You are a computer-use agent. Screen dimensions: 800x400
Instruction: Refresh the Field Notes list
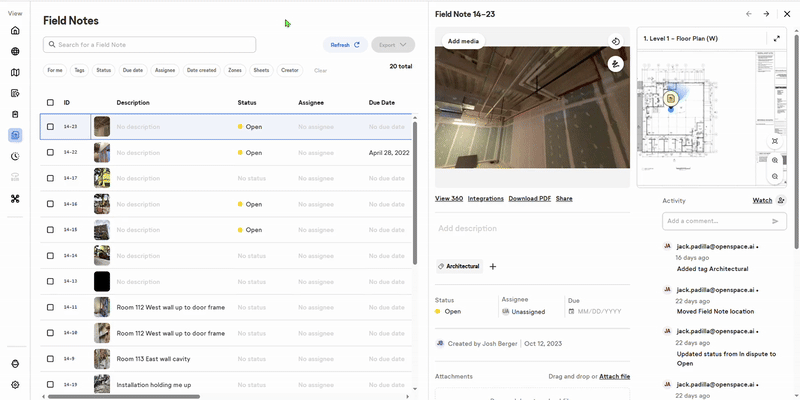point(345,45)
